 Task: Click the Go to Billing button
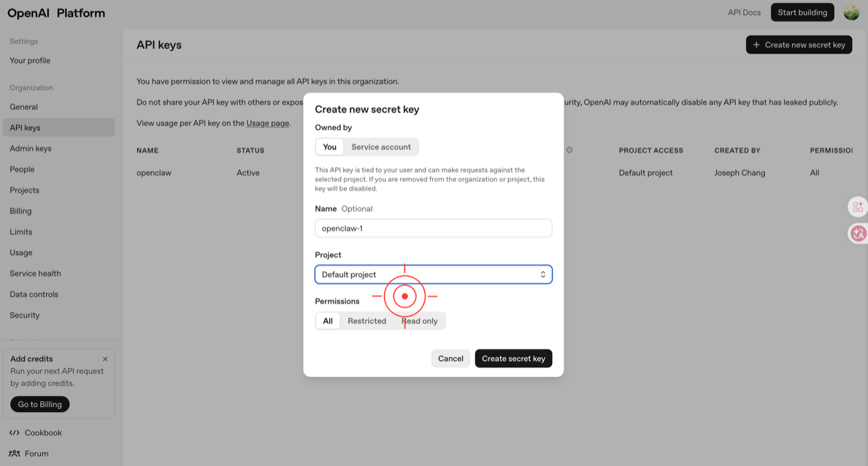[40, 404]
